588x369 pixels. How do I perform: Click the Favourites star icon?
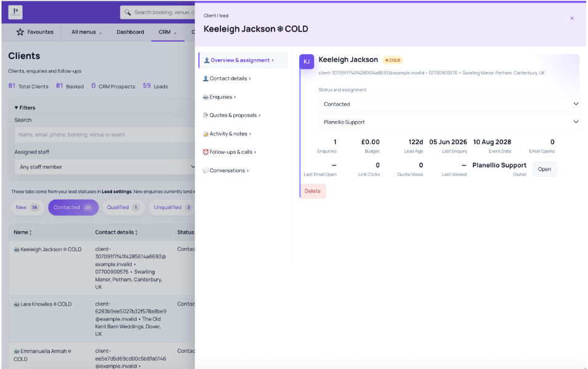coord(20,32)
